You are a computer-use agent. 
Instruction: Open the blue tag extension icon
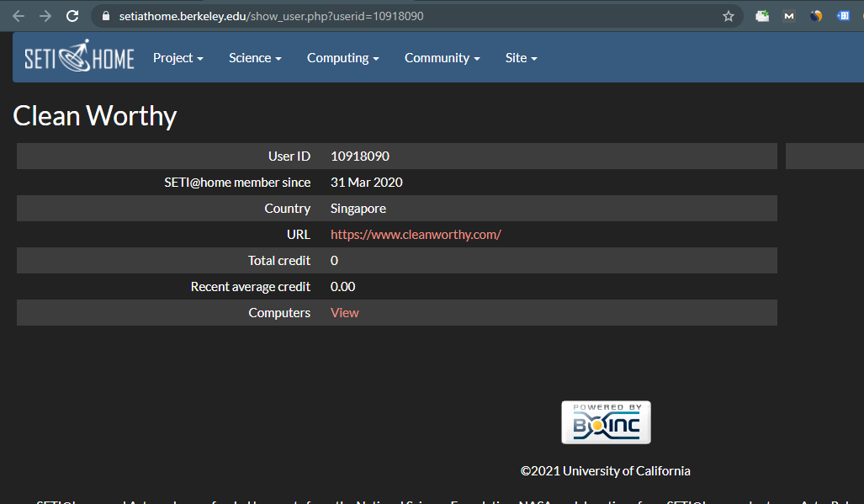pyautogui.click(x=843, y=16)
